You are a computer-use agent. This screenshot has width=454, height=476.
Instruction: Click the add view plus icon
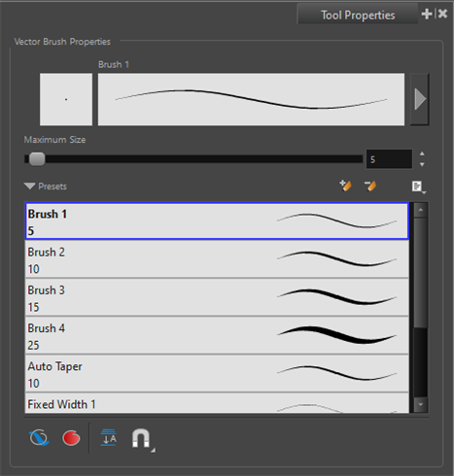[427, 14]
